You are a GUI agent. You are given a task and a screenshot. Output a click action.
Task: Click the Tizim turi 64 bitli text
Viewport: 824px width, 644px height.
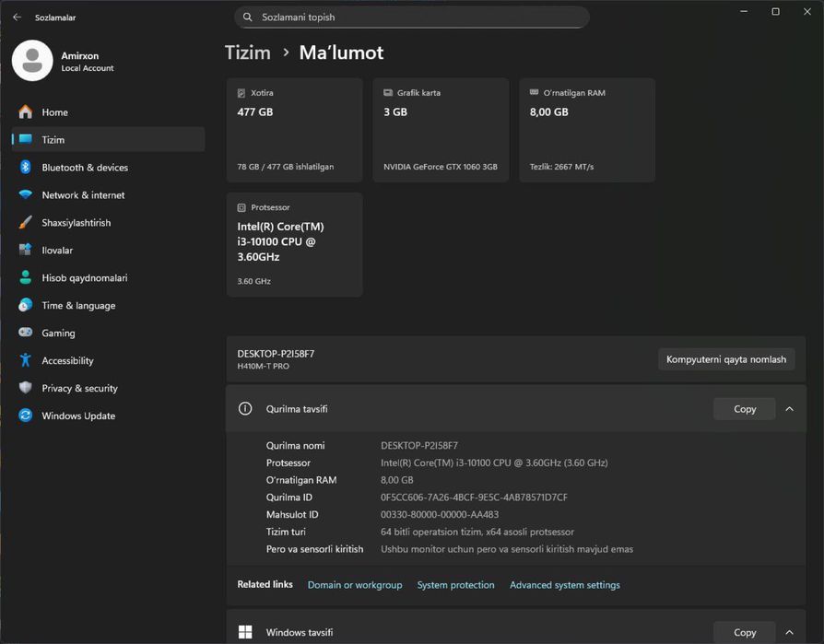[x=477, y=532]
